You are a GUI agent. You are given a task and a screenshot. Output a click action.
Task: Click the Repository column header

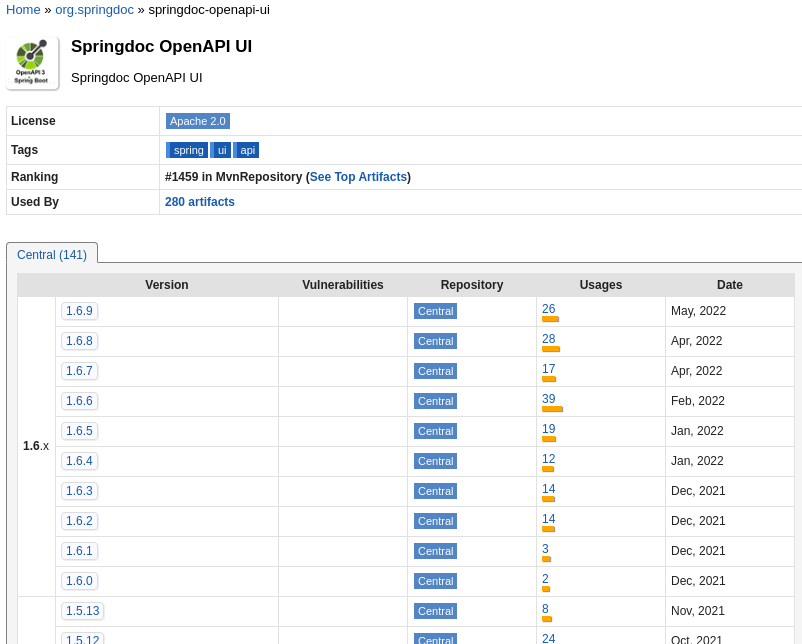pos(472,285)
